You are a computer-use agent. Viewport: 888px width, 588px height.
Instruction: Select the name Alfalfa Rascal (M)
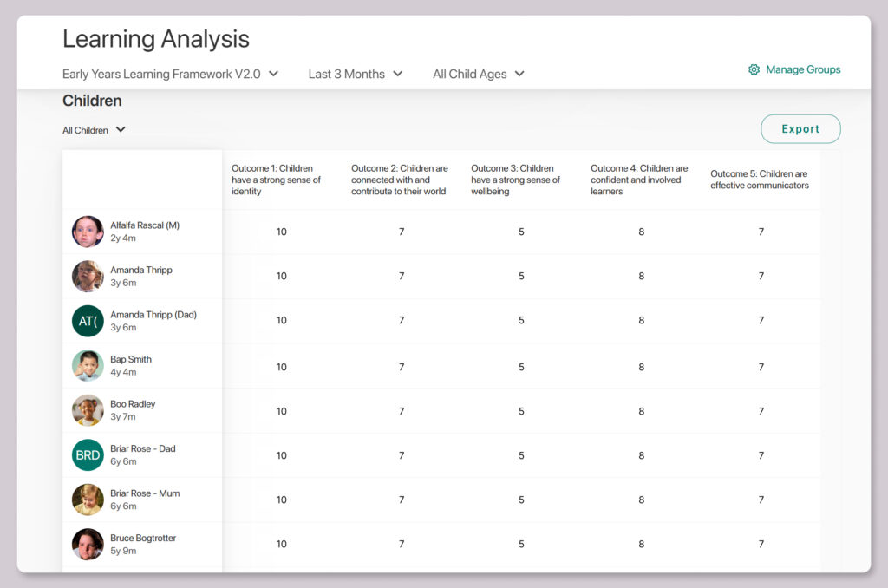click(145, 225)
